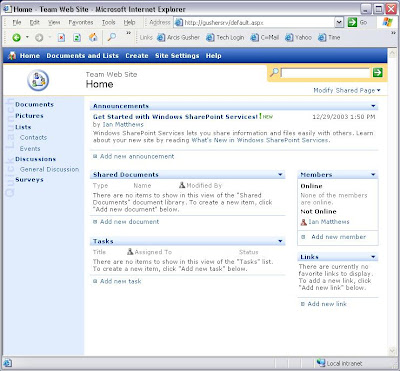Open the Create page link
The width and height of the screenshot is (400, 371).
coord(137,56)
